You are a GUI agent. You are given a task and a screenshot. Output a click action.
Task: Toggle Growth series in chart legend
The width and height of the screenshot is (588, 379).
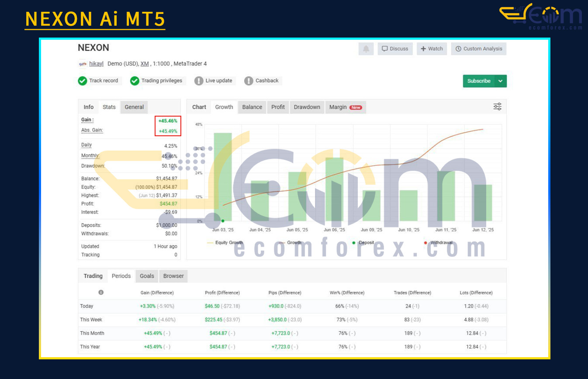(x=290, y=243)
